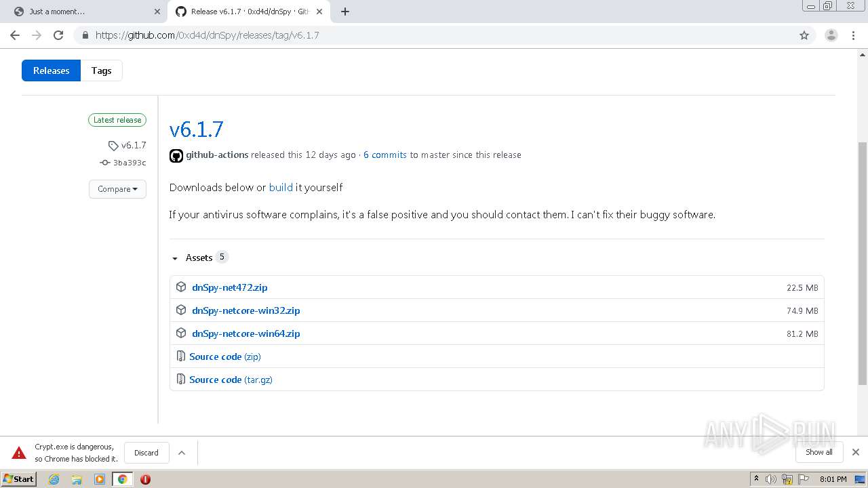Show all downloads
Viewport: 868px width, 488px height.
click(x=819, y=452)
